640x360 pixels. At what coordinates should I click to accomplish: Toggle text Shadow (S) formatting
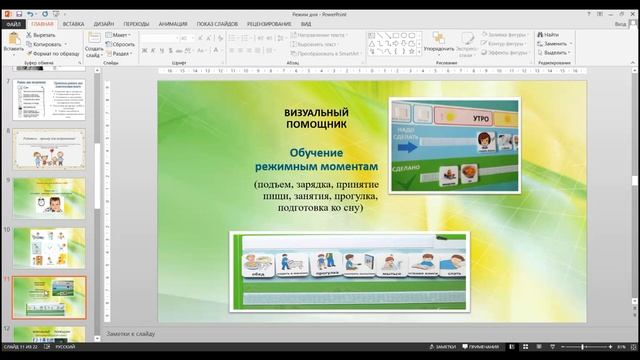tap(170, 51)
